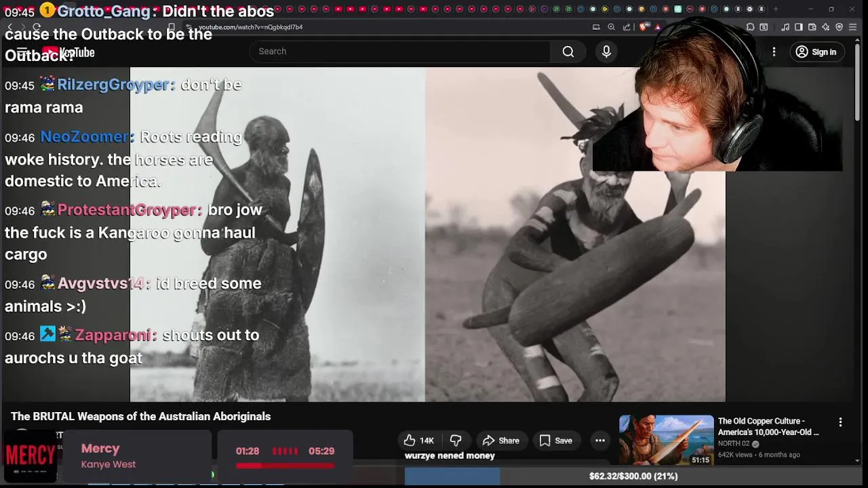868x488 pixels.
Task: Like the video with 14K likes
Action: click(x=419, y=441)
